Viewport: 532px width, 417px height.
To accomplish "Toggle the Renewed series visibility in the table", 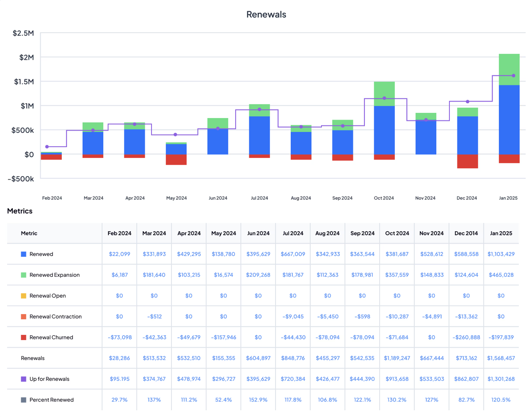I will coord(41,254).
